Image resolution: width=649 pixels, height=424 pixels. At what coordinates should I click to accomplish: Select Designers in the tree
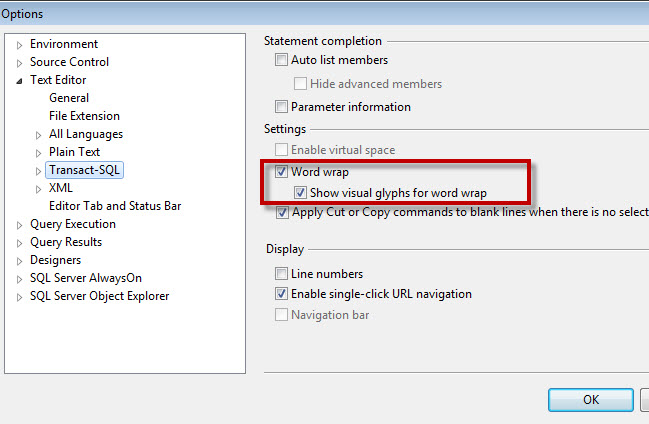point(55,260)
